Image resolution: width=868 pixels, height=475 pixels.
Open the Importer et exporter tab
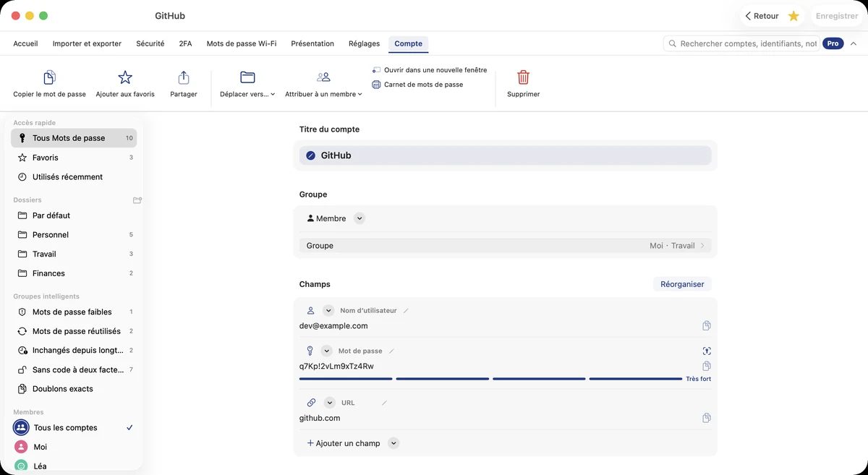(87, 43)
